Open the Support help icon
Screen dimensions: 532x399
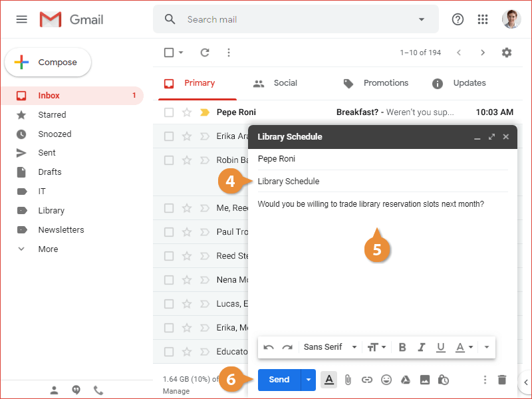458,19
